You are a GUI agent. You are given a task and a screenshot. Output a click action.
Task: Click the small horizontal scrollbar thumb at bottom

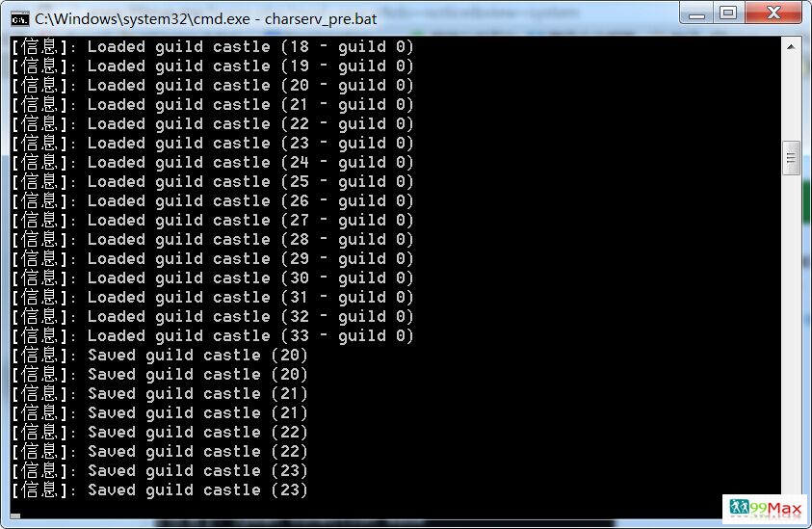coord(15,516)
